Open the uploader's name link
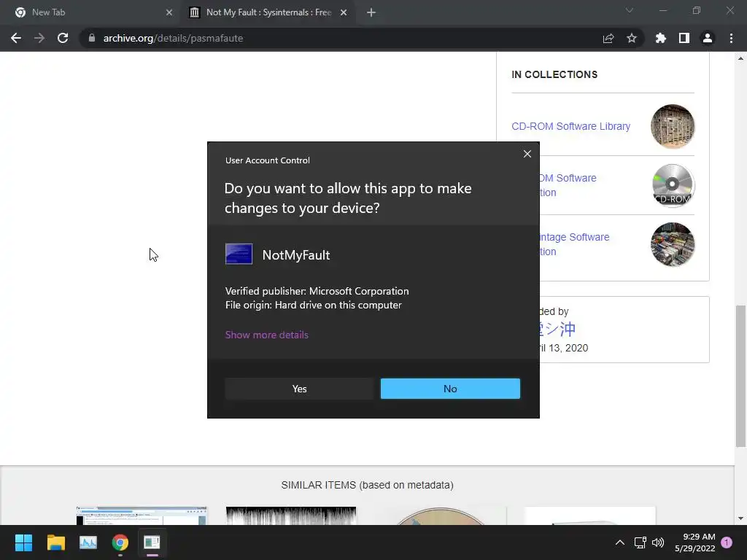 tap(557, 329)
